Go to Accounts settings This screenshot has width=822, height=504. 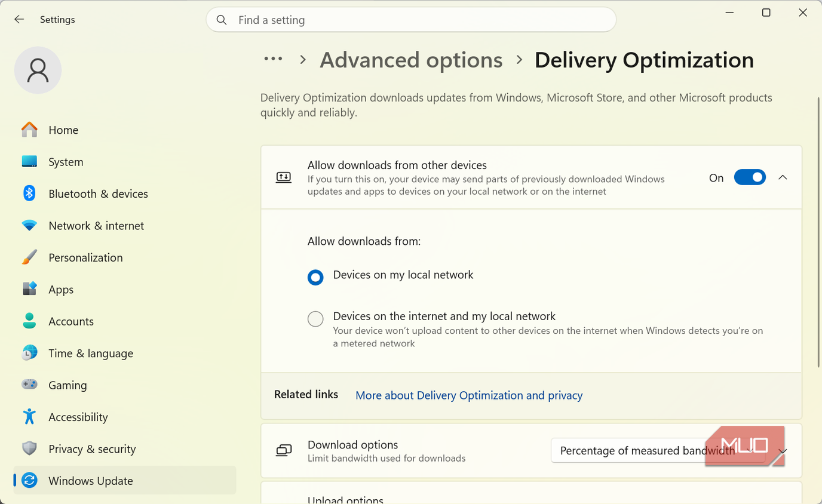[x=125, y=321]
